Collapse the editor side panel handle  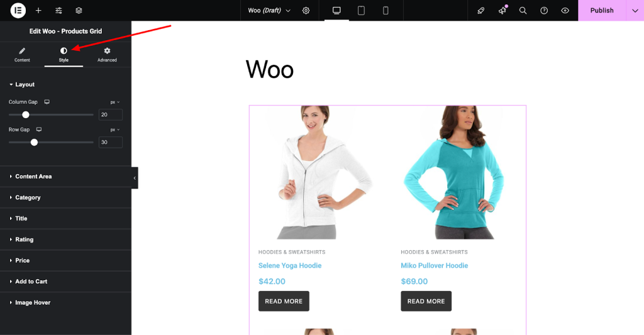click(x=135, y=178)
